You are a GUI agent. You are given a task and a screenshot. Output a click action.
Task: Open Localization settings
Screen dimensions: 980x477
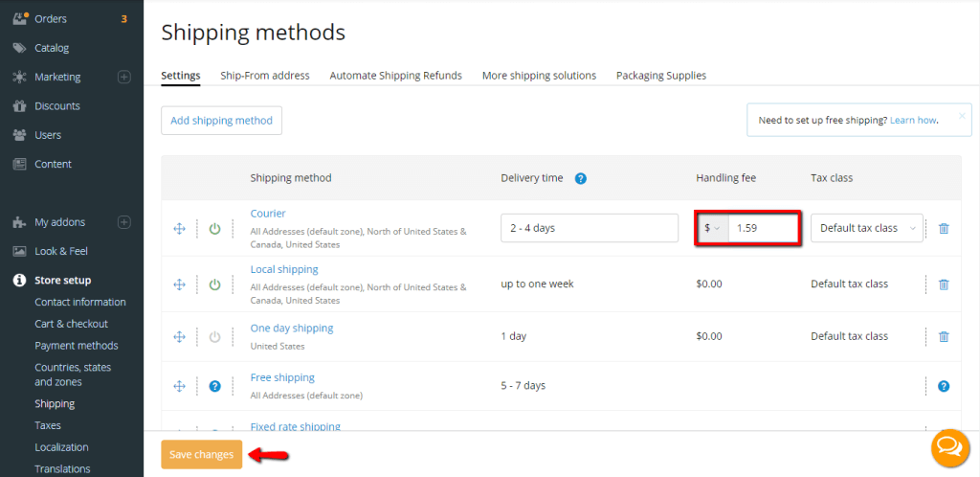[x=61, y=447]
